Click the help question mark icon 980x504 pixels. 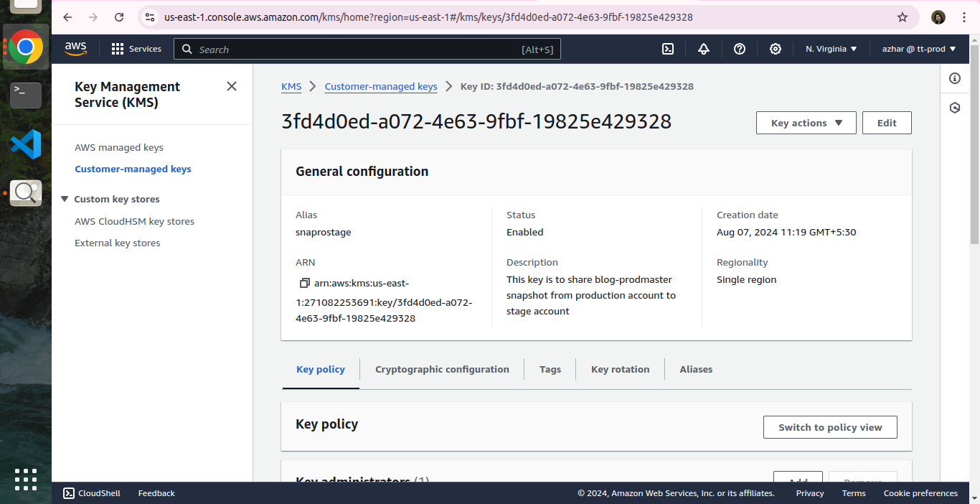(x=740, y=49)
